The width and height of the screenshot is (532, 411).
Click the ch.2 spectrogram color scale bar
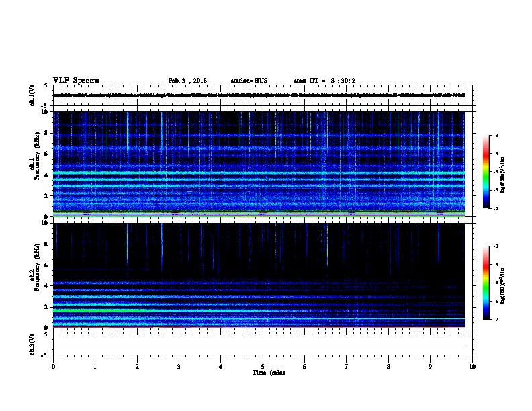pyautogui.click(x=486, y=283)
